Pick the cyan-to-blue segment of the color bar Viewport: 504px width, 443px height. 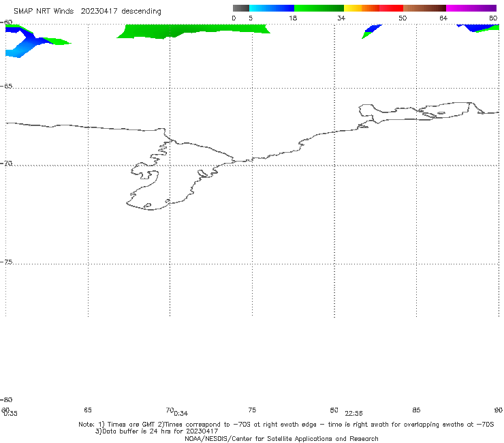[x=272, y=8]
